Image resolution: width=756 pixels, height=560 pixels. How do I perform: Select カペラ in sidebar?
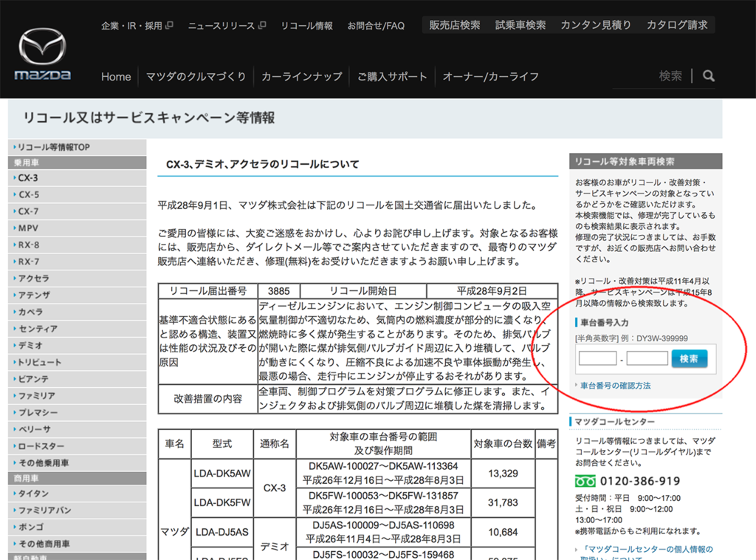(x=77, y=312)
